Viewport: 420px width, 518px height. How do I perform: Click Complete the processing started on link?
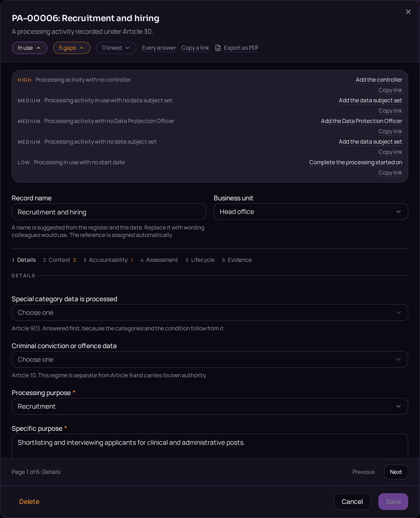(356, 162)
